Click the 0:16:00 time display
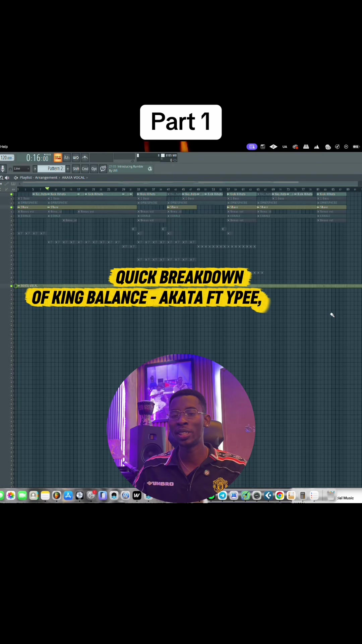This screenshot has width=362, height=644. [38, 158]
